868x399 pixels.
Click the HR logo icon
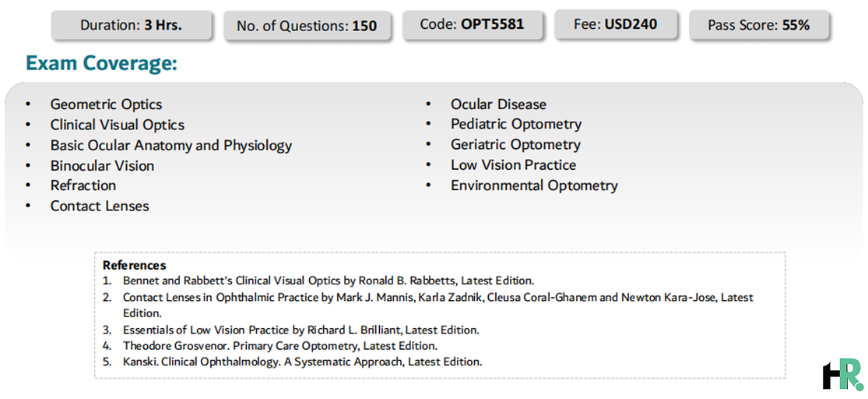click(842, 376)
